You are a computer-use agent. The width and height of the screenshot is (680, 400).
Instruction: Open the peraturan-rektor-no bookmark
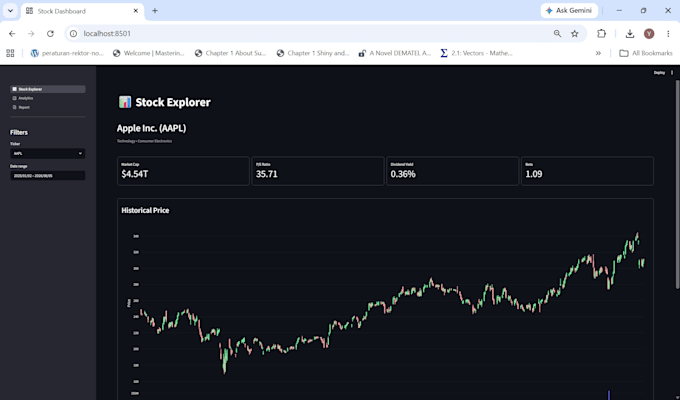click(x=67, y=53)
